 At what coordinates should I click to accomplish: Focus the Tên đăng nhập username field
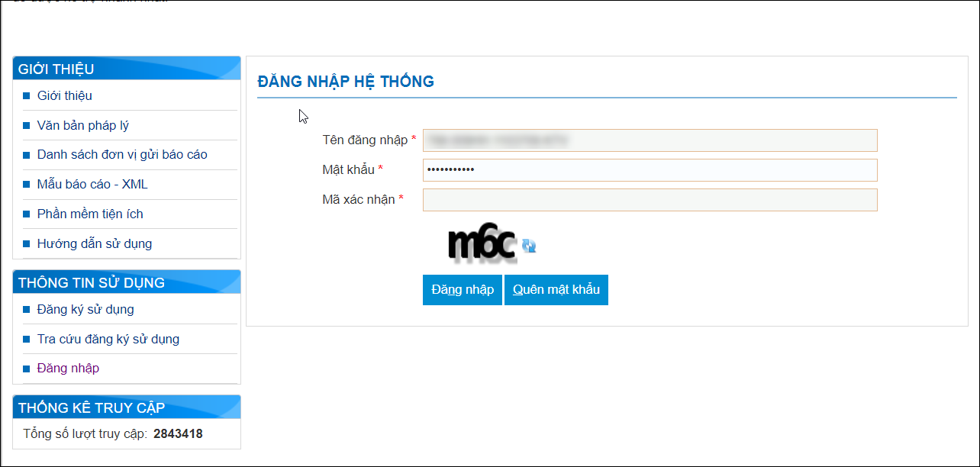click(650, 140)
